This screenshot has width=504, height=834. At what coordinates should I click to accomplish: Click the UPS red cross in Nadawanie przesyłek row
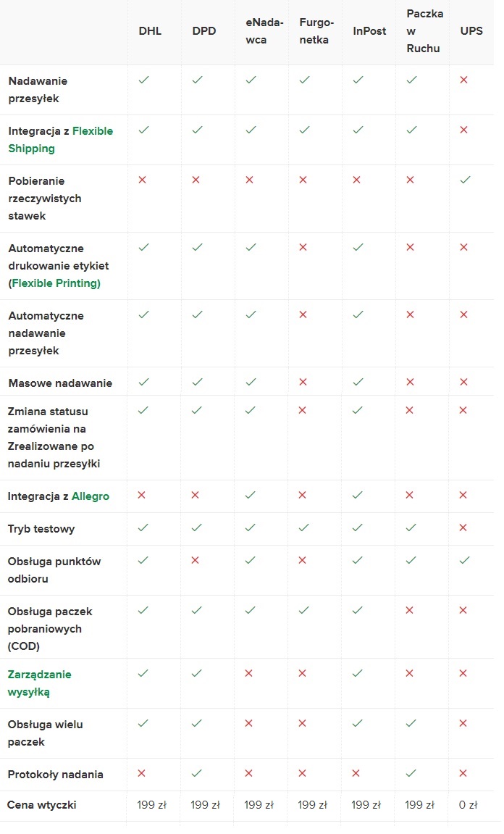coord(464,80)
